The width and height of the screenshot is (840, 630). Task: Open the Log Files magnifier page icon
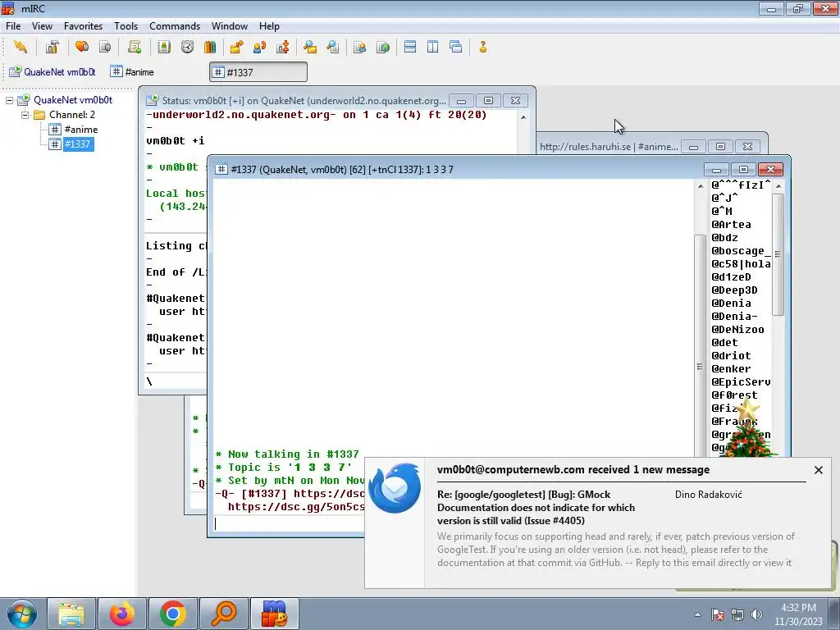(x=333, y=47)
